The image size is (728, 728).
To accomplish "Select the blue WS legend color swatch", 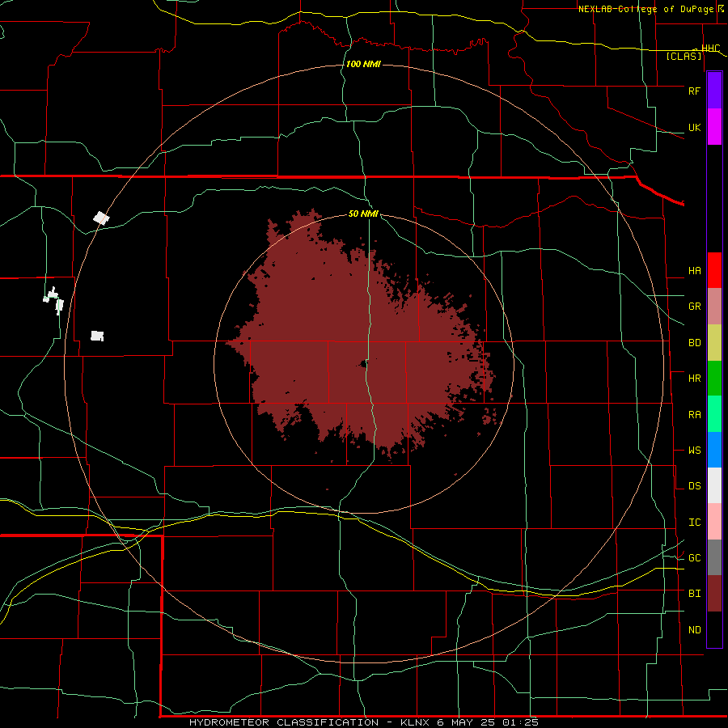I will point(714,450).
